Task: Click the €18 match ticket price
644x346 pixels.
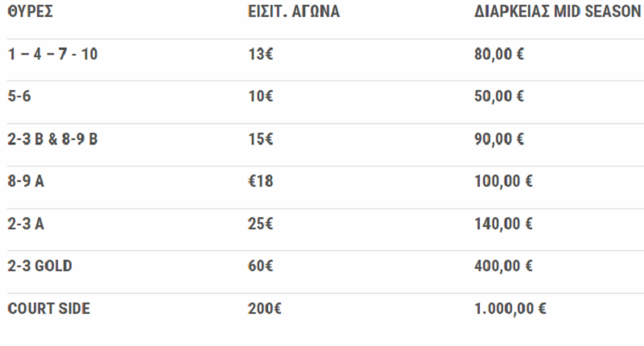Action: click(x=260, y=181)
